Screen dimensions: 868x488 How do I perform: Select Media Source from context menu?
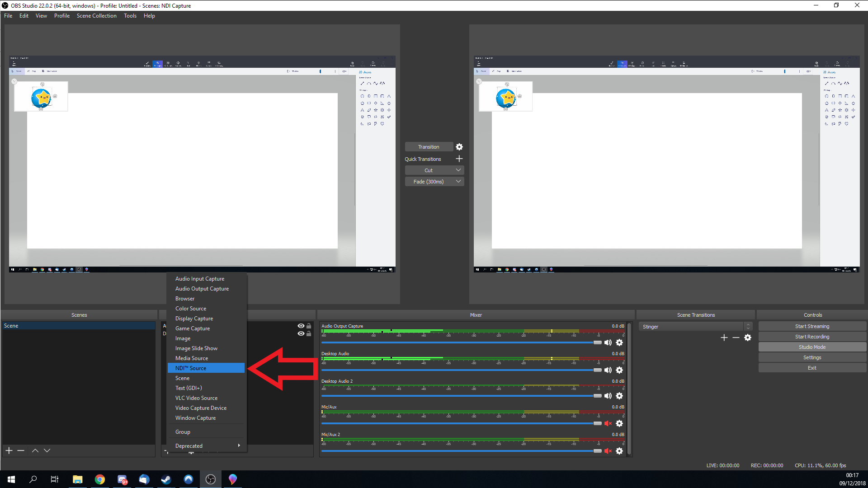(191, 357)
